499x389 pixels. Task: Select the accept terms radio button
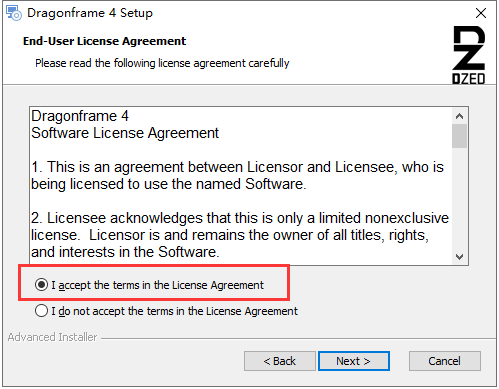coord(41,285)
